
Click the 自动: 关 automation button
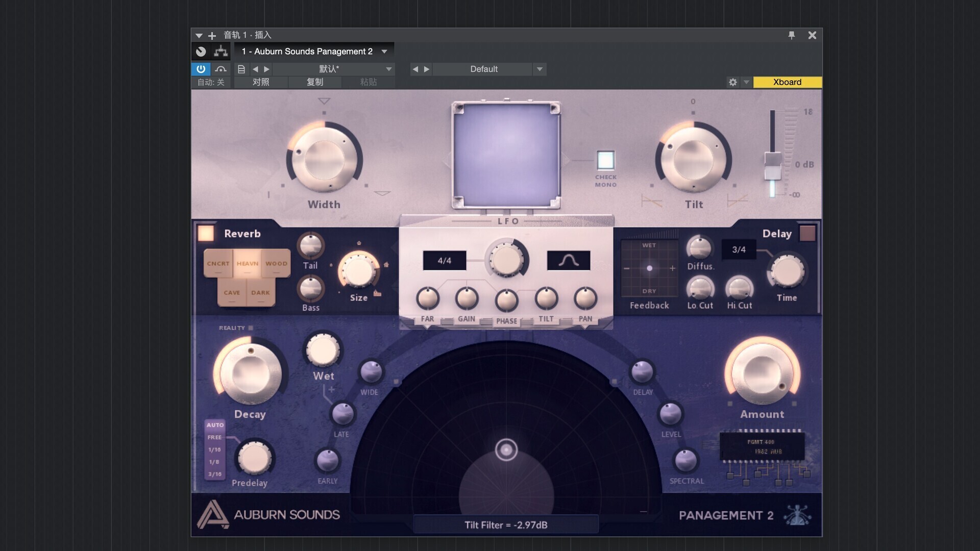(x=211, y=82)
